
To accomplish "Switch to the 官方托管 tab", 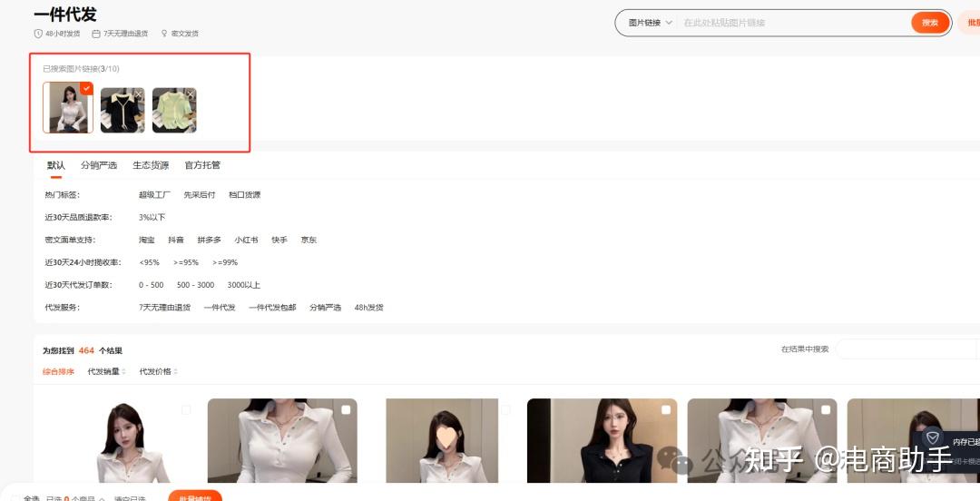I will click(202, 165).
